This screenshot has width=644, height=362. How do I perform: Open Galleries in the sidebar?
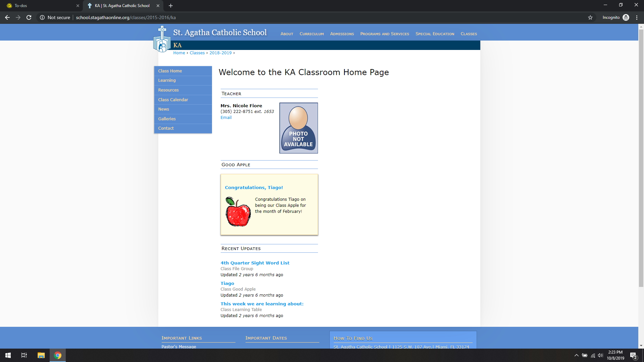point(167,119)
